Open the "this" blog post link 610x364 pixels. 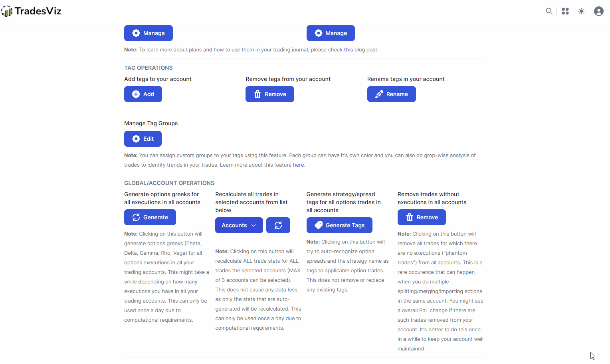pos(349,50)
